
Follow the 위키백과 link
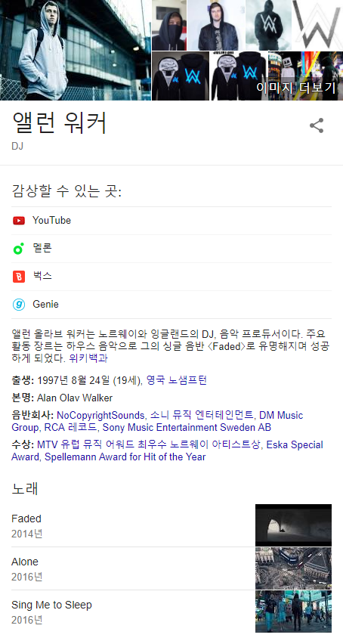(x=88, y=358)
